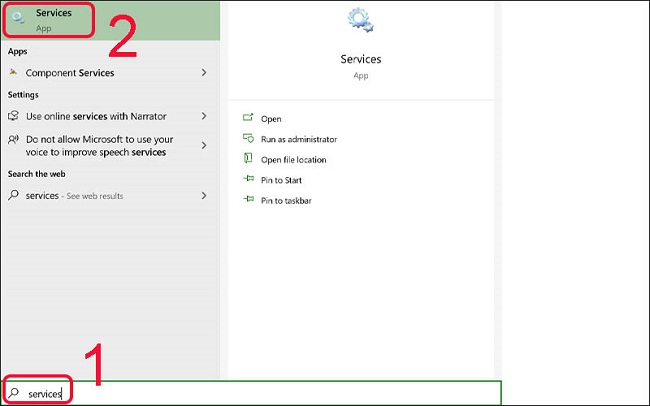
Task: Choose Pin to Start
Action: (x=281, y=180)
